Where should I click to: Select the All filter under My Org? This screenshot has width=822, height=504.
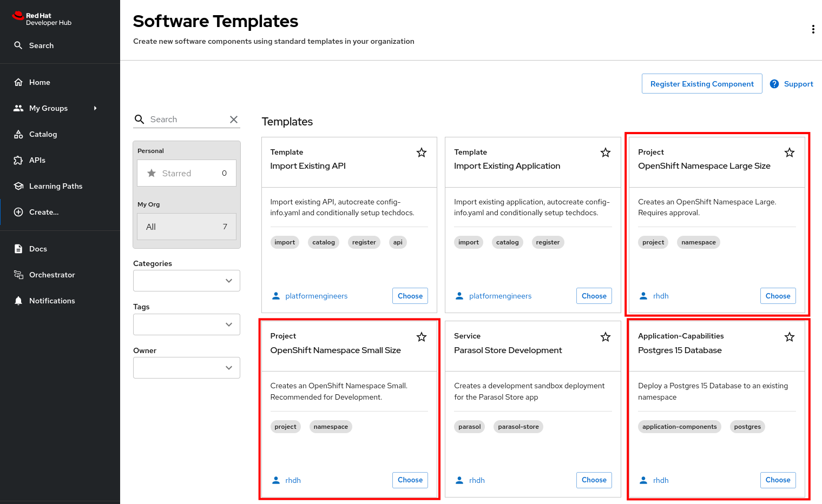tap(187, 227)
